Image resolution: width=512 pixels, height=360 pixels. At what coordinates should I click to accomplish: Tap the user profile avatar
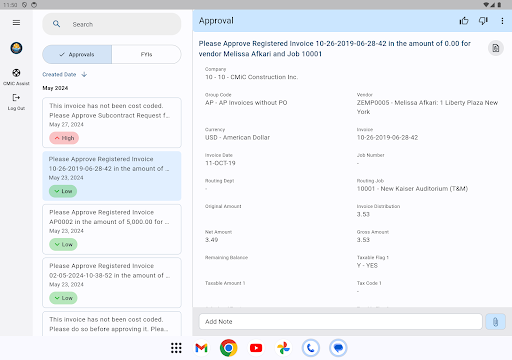(x=16, y=48)
